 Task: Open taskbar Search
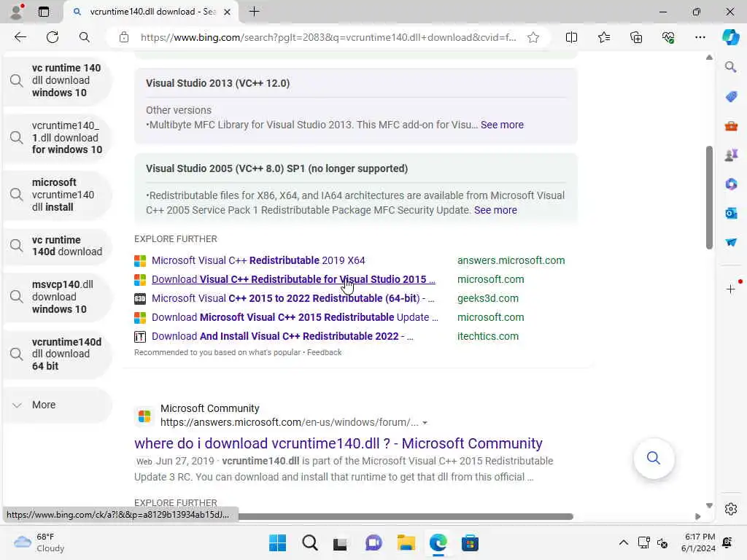[x=309, y=542]
